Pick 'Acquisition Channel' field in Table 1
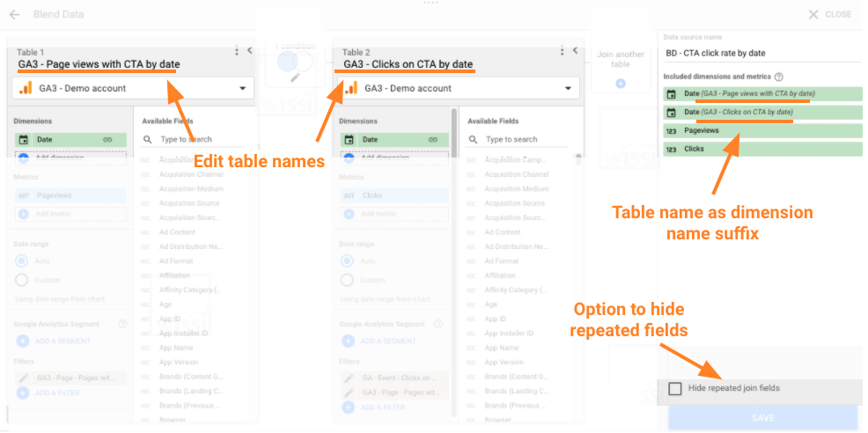The height and width of the screenshot is (433, 868). [191, 174]
